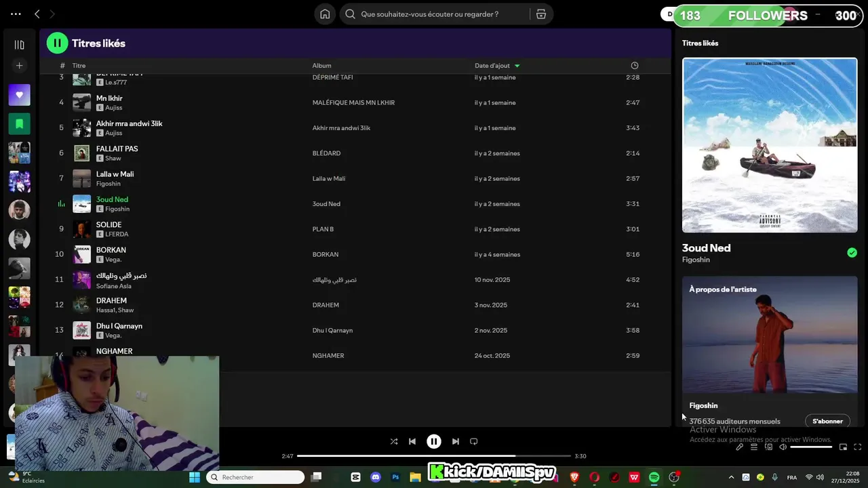Select the Lalla w Mali track
Image resolution: width=868 pixels, height=488 pixels.
[x=115, y=174]
